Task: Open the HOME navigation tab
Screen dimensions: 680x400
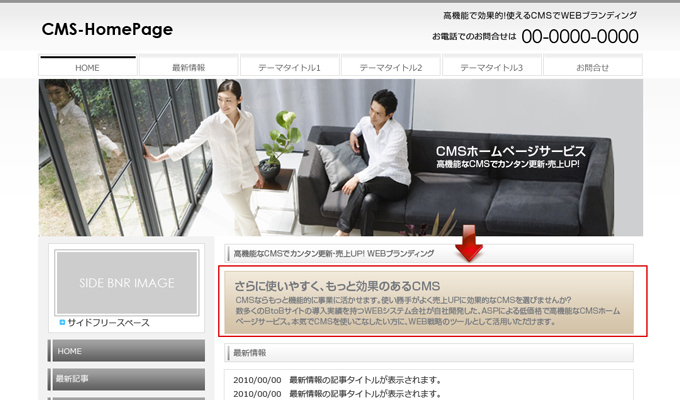Action: pos(88,67)
